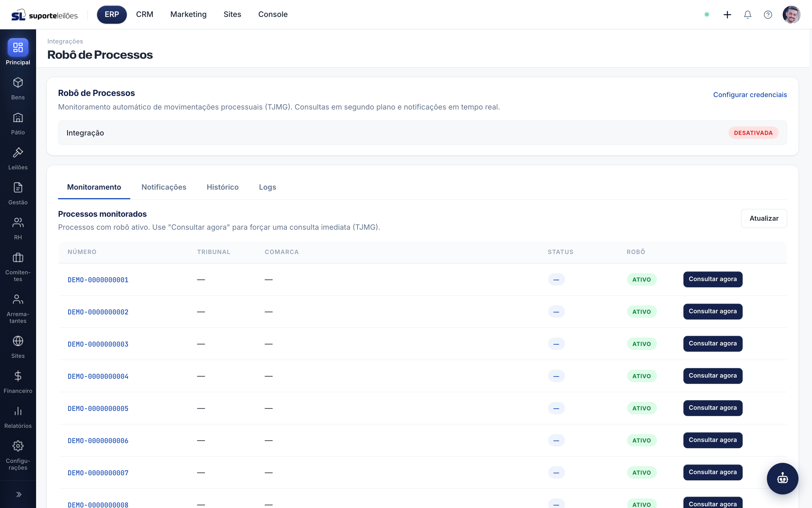Viewport: 812px width, 508px height.
Task: Open the RH people icon
Action: click(x=18, y=222)
